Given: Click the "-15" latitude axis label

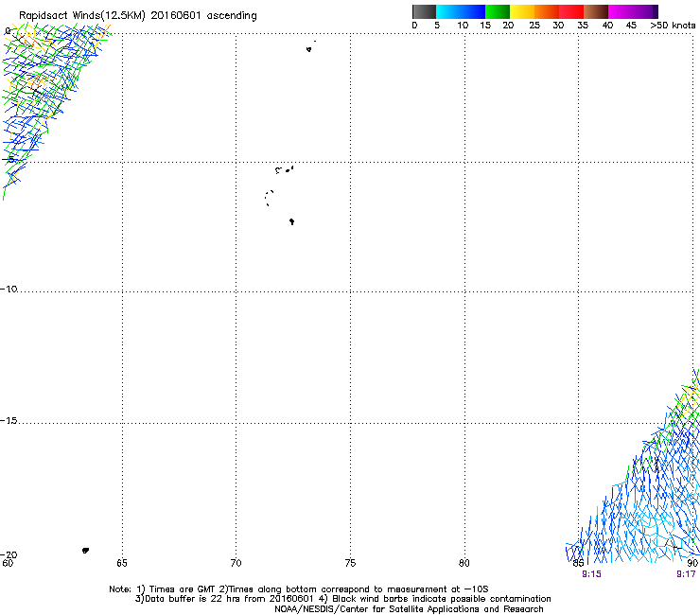Looking at the screenshot, I should 9,420.
